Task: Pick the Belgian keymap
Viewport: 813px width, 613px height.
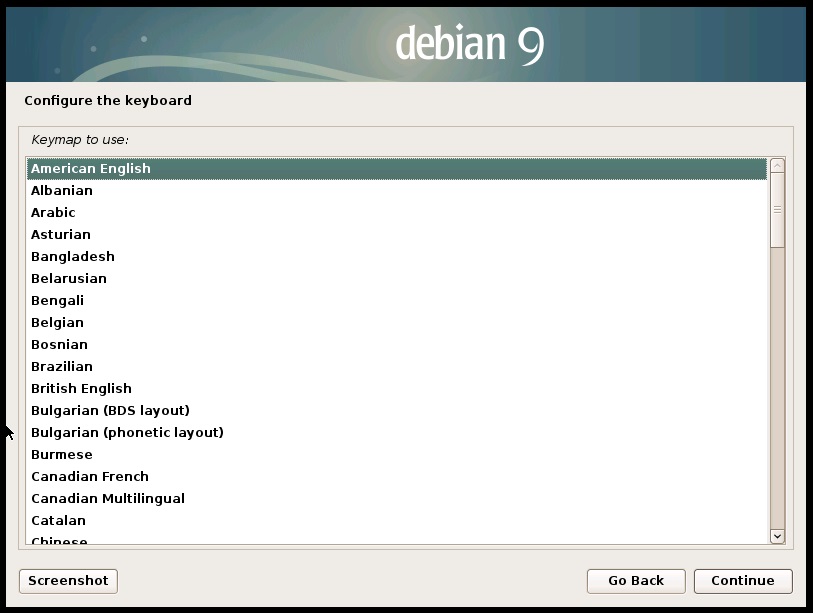Action: (58, 323)
